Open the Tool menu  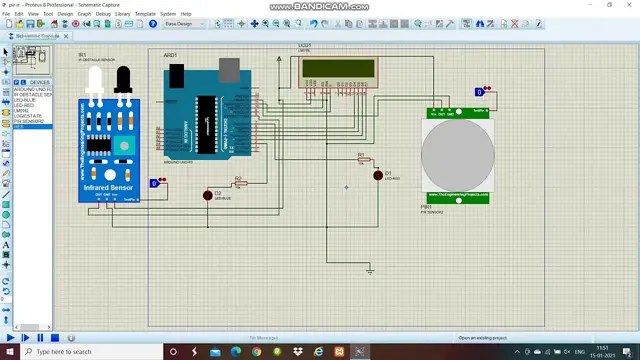[x=48, y=14]
